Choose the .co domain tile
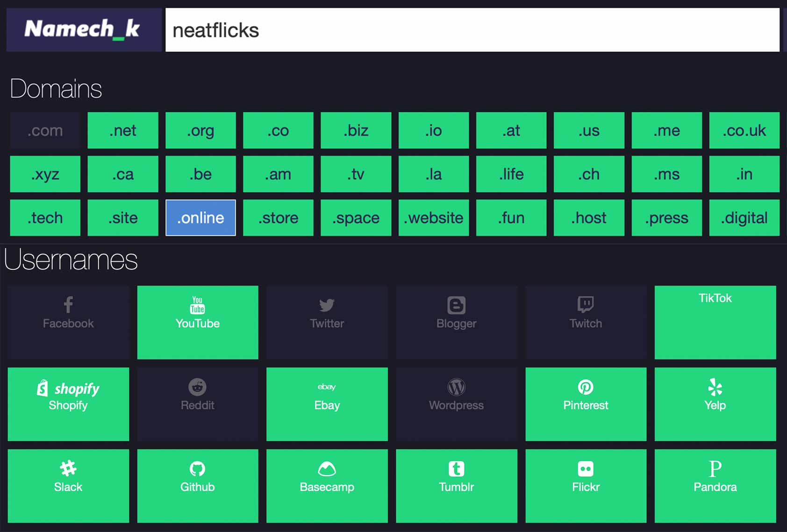The image size is (787, 532). point(278,130)
